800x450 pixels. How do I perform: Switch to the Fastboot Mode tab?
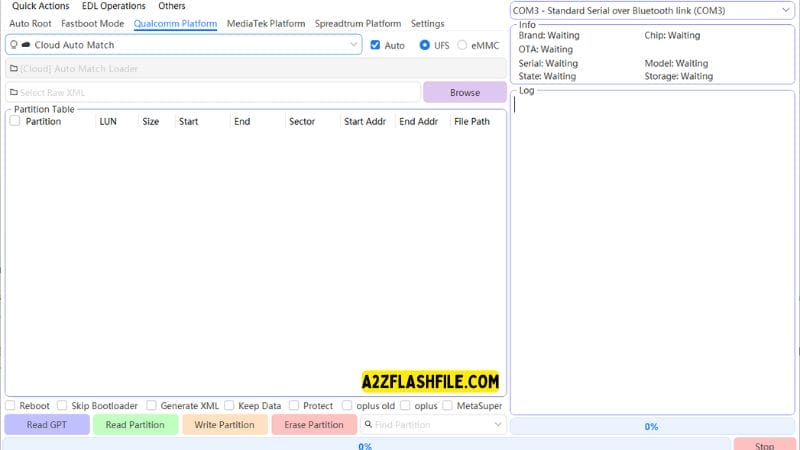click(x=92, y=23)
